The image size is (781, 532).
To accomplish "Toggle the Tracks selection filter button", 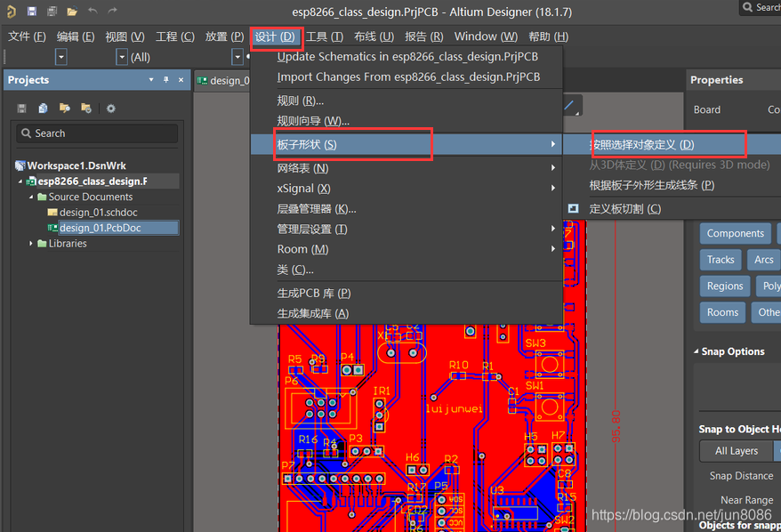I will coord(721,260).
